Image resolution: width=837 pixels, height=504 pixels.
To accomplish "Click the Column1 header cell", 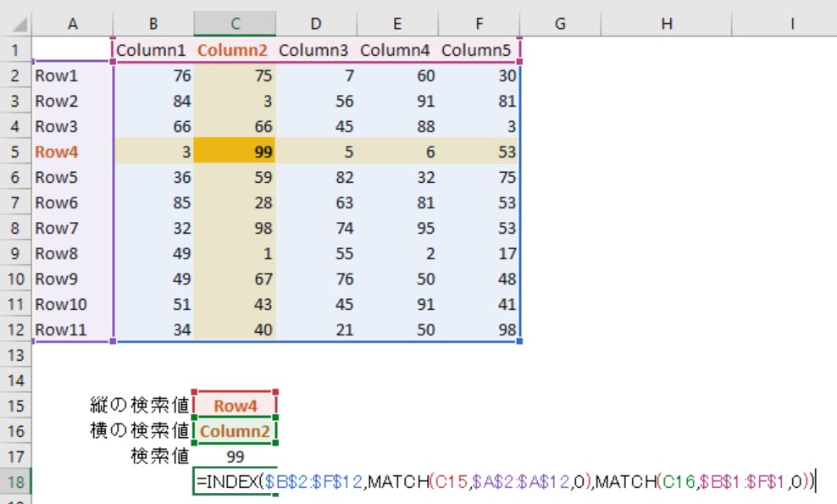I will click(153, 50).
